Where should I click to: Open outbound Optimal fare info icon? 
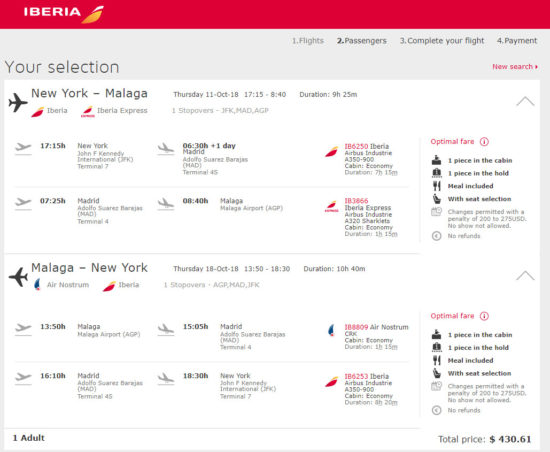[x=484, y=142]
